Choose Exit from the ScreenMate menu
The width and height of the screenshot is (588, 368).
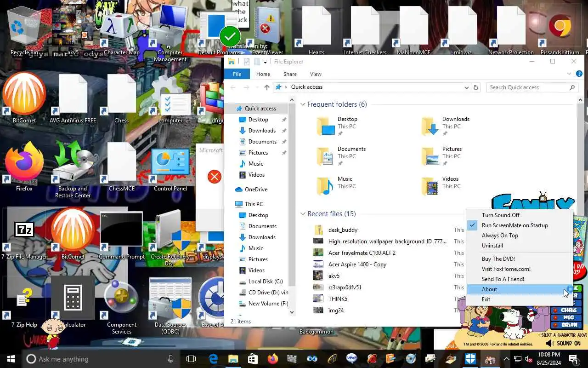click(x=520, y=299)
